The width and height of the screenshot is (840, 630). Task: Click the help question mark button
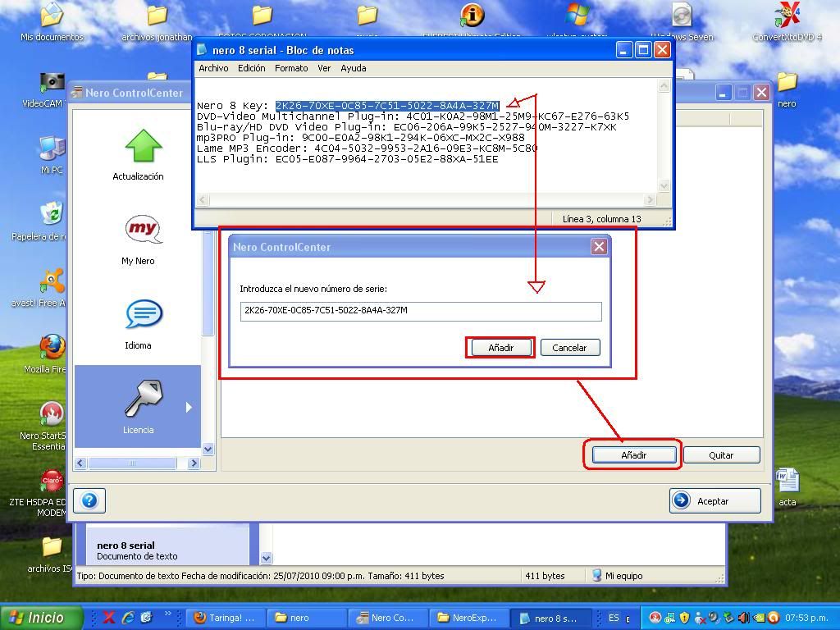pyautogui.click(x=89, y=501)
